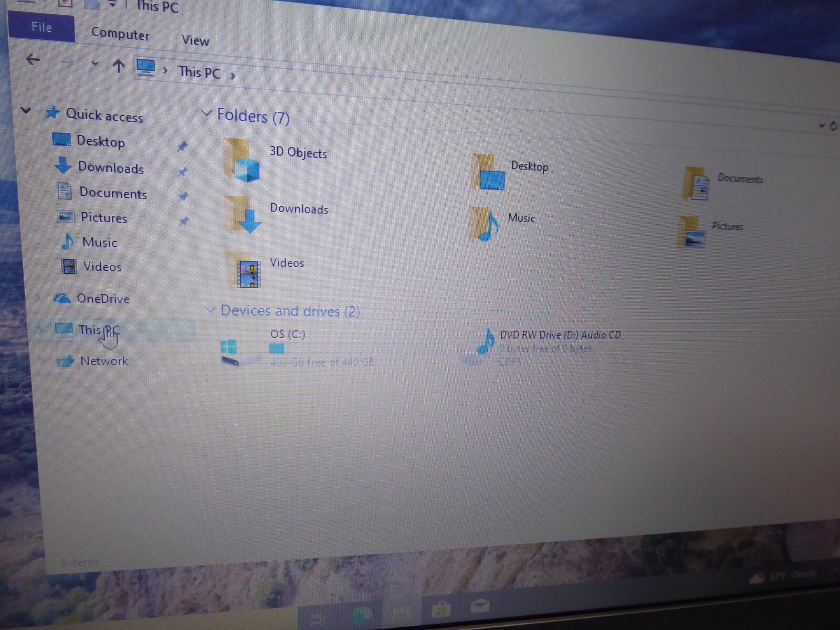Click the OS (C:) drive label
Screen dimensions: 840x630
288,333
